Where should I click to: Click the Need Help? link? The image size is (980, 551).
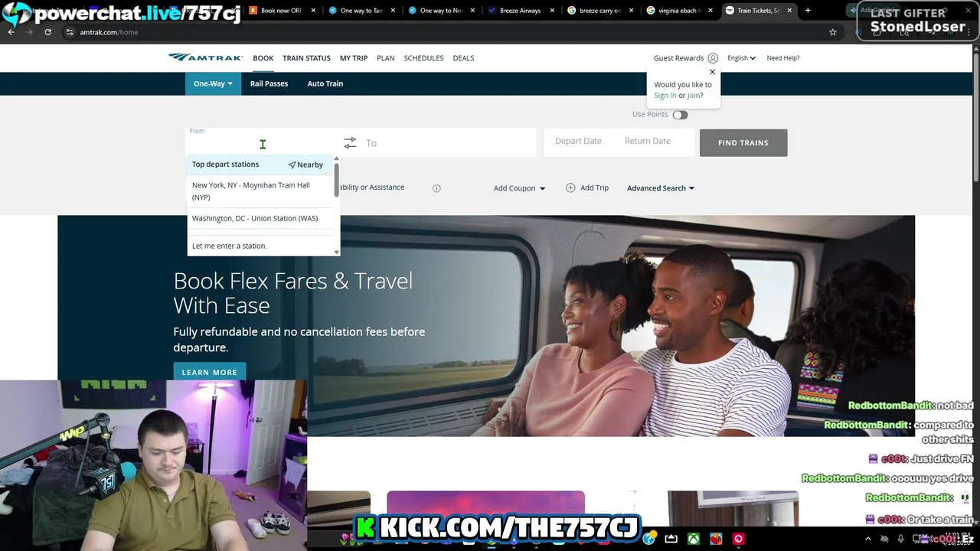(782, 58)
